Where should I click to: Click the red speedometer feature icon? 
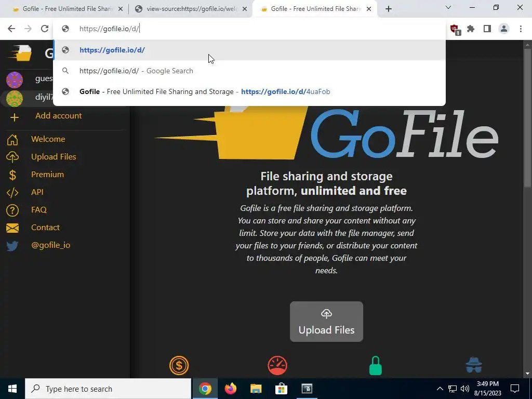click(x=277, y=365)
